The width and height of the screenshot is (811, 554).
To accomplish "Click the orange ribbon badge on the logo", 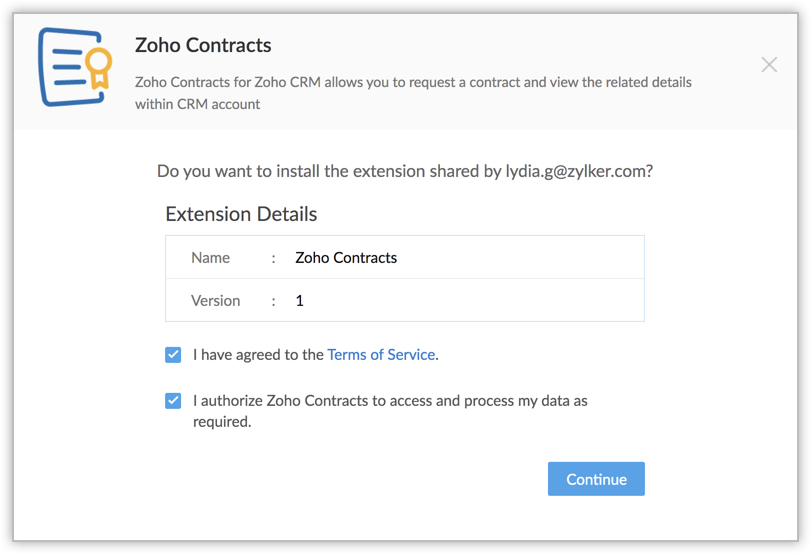I will click(98, 68).
